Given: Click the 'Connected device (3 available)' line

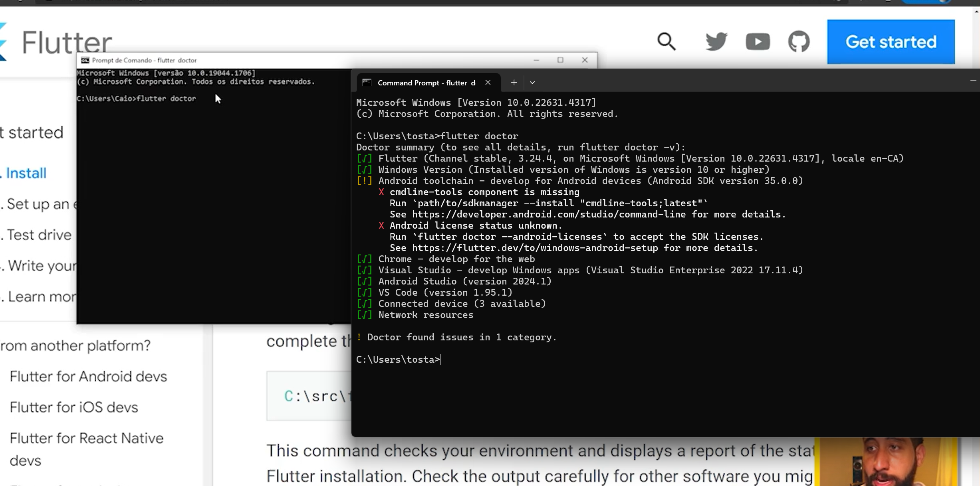Looking at the screenshot, I should (x=451, y=304).
